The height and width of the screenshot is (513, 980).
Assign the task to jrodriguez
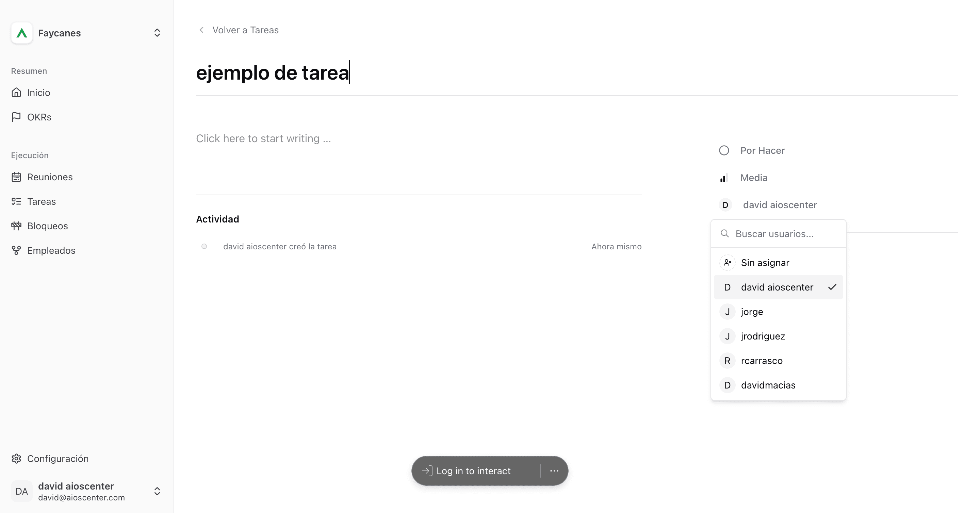pos(778,336)
